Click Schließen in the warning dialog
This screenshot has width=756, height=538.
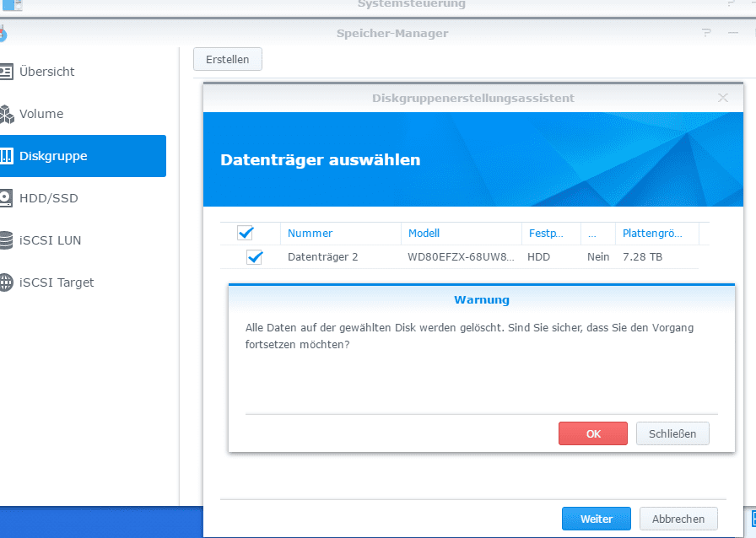pos(672,433)
